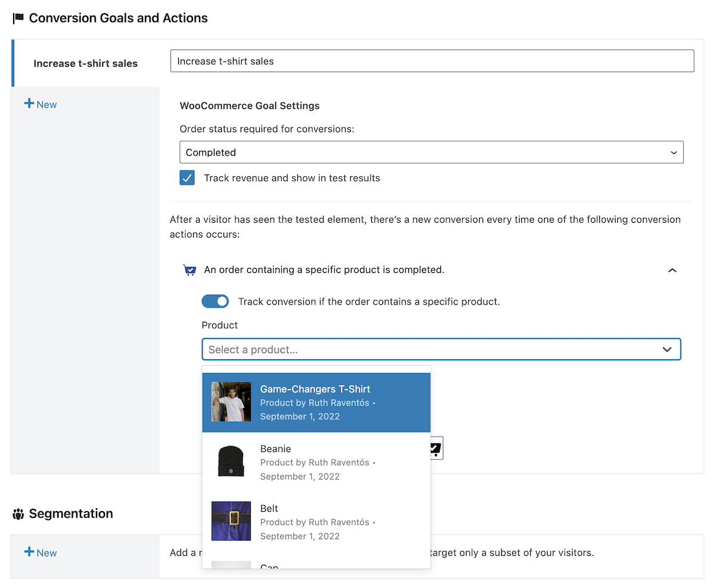Open the Select a product dropdown
This screenshot has width=715, height=588.
442,349
